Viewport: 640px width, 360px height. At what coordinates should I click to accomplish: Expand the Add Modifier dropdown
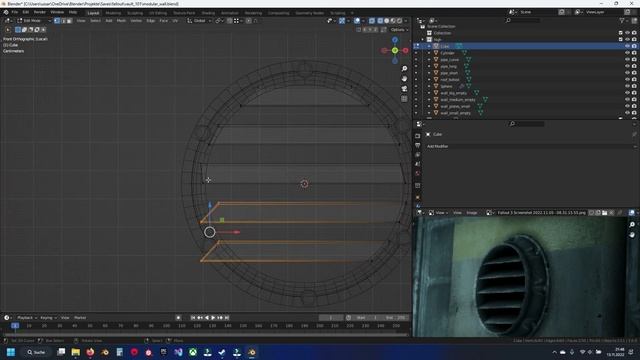[x=531, y=146]
